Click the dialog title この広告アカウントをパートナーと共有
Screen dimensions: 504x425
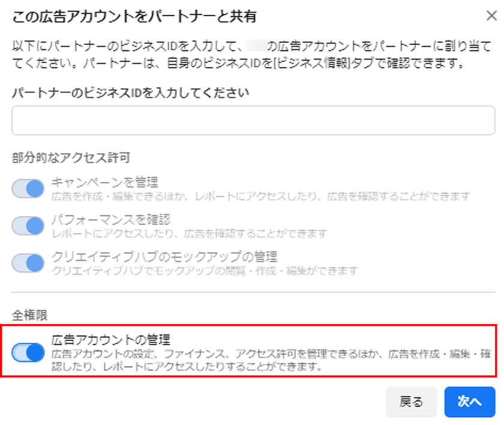click(134, 17)
